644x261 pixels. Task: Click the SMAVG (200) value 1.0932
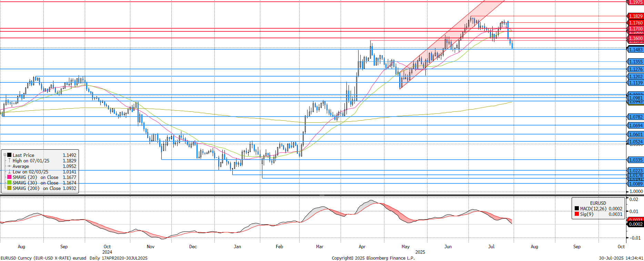coord(69,188)
